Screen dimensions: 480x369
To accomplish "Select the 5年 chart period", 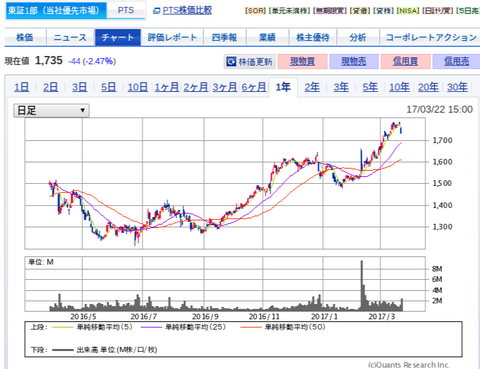I will [x=370, y=87].
